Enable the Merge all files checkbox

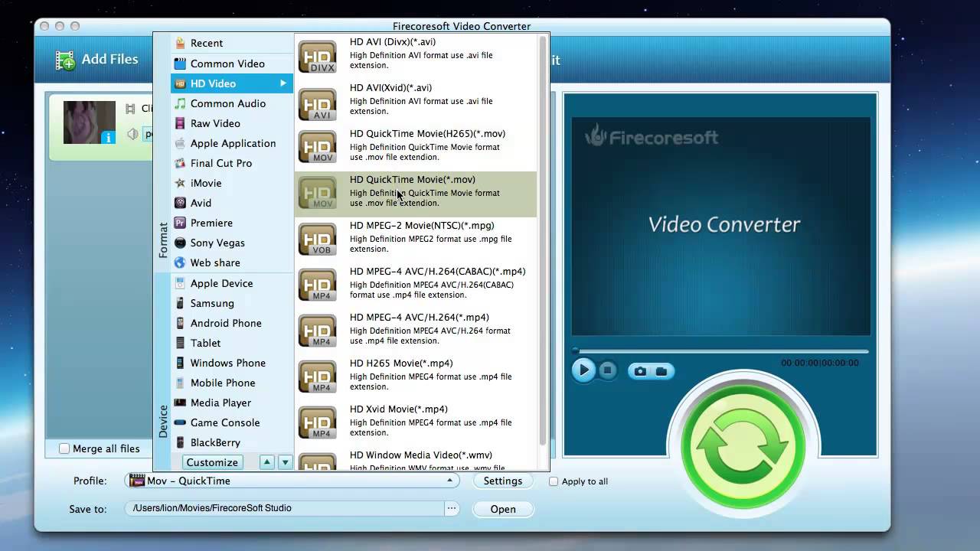(x=64, y=448)
